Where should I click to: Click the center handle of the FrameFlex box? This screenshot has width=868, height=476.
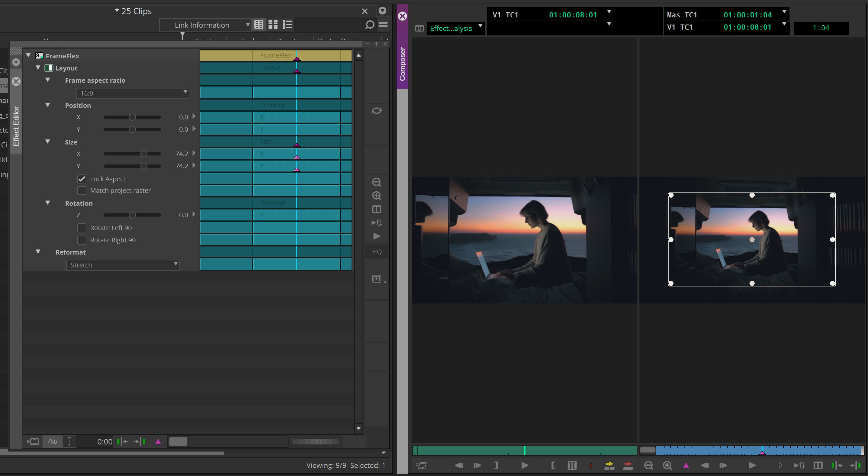(x=752, y=239)
